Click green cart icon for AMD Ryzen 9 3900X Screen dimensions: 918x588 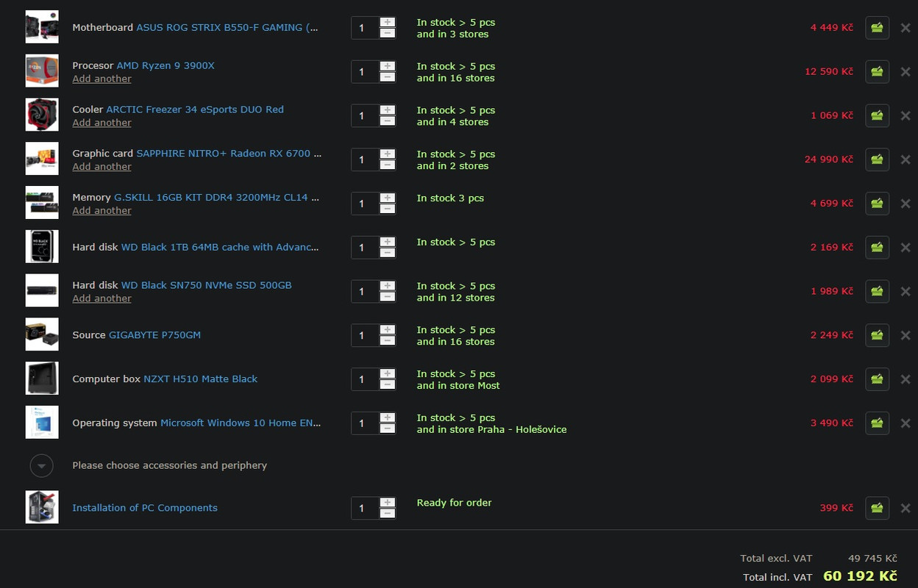click(877, 72)
